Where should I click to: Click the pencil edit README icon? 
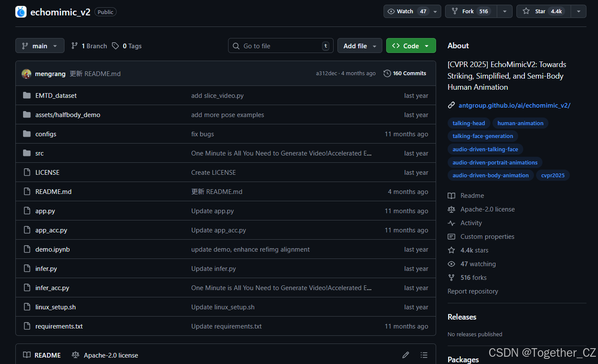406,355
